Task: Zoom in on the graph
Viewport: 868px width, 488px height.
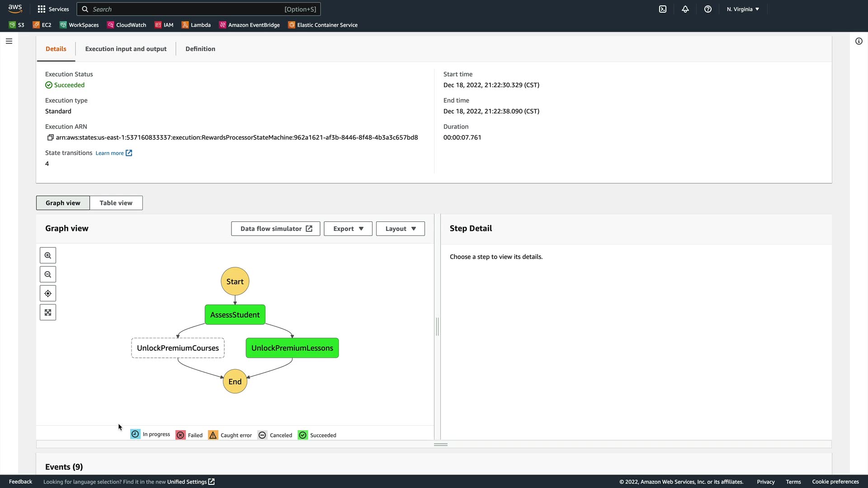Action: (x=48, y=255)
